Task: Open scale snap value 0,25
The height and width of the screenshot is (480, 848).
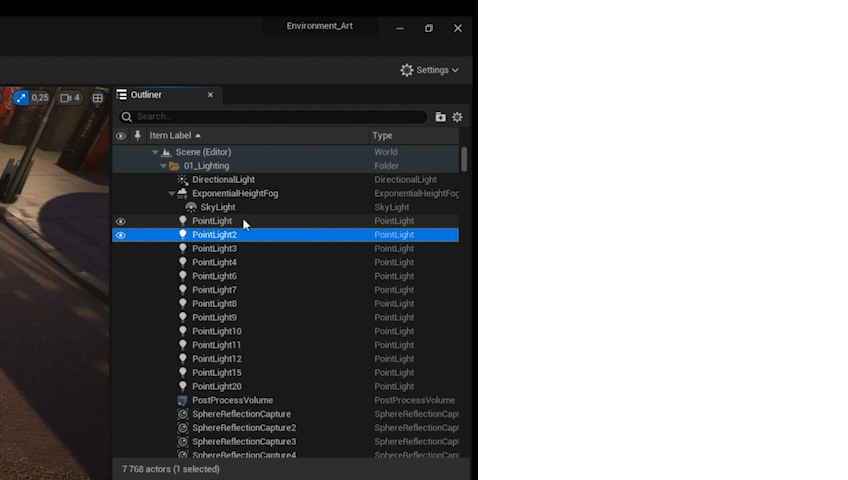Action: click(x=39, y=98)
